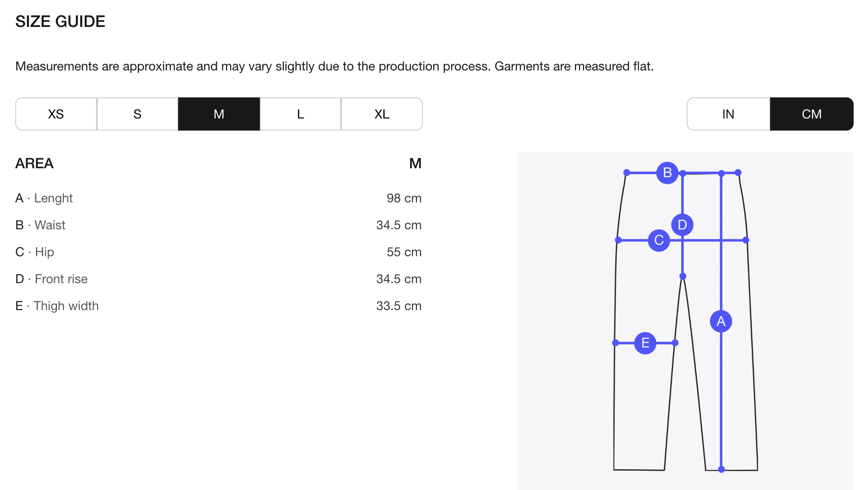The height and width of the screenshot is (490, 868).
Task: Click the 55 cm hip value
Action: [404, 252]
